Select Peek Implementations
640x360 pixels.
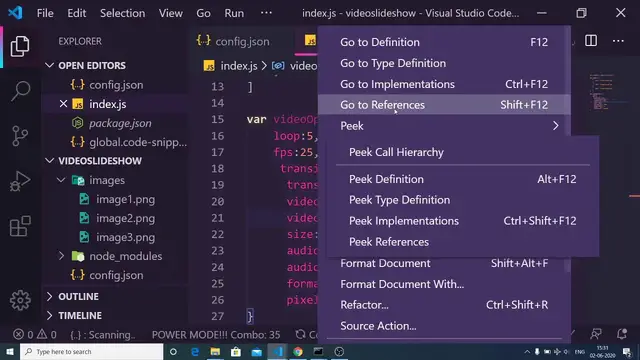(x=463, y=221)
